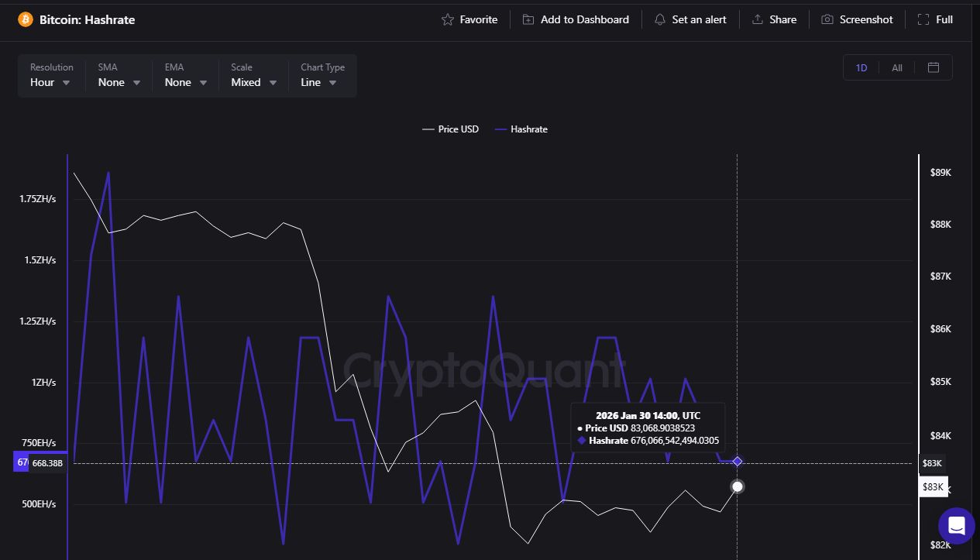The image size is (980, 560).
Task: Enter fullscreen with the Full icon
Action: coord(922,19)
